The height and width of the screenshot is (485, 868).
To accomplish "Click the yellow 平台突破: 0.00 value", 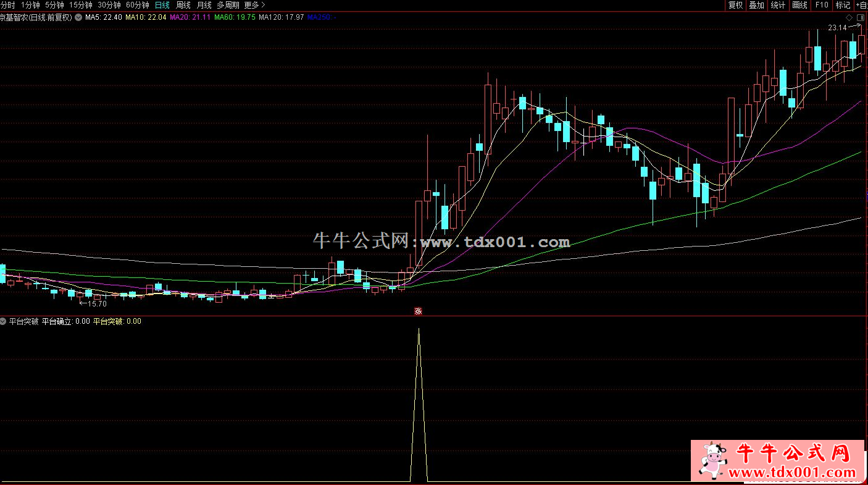I will pos(117,321).
